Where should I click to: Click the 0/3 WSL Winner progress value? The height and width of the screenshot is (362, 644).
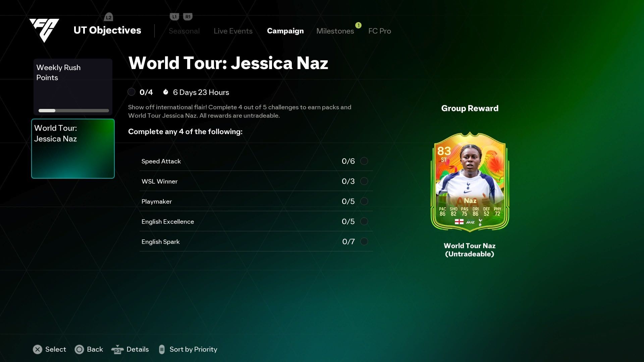(348, 181)
